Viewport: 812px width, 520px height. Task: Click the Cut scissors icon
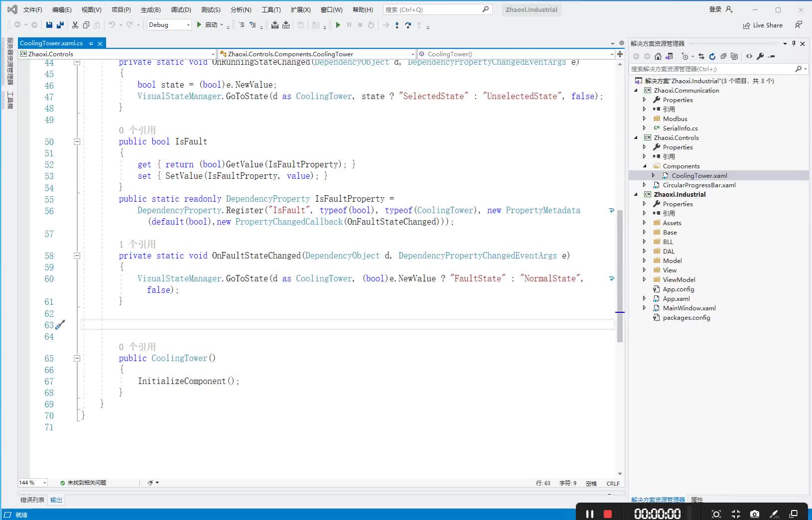(75, 25)
